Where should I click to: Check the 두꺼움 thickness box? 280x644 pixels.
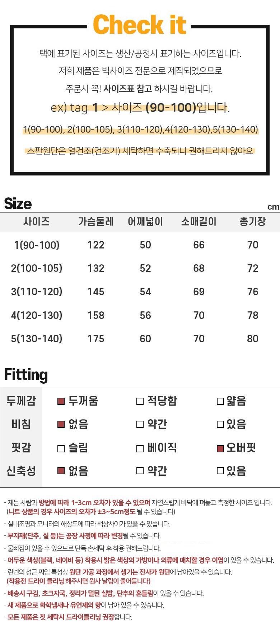[61, 401]
